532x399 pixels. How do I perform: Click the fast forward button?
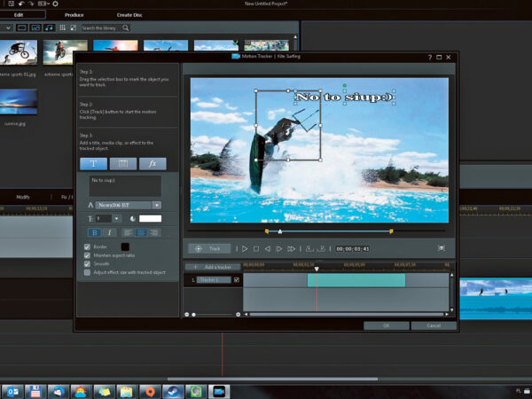point(291,249)
